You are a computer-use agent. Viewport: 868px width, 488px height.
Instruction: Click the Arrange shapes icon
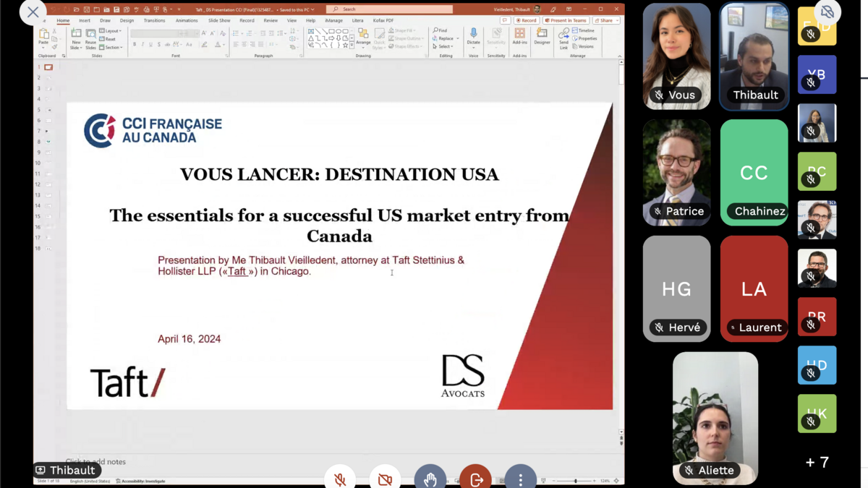pos(363,37)
